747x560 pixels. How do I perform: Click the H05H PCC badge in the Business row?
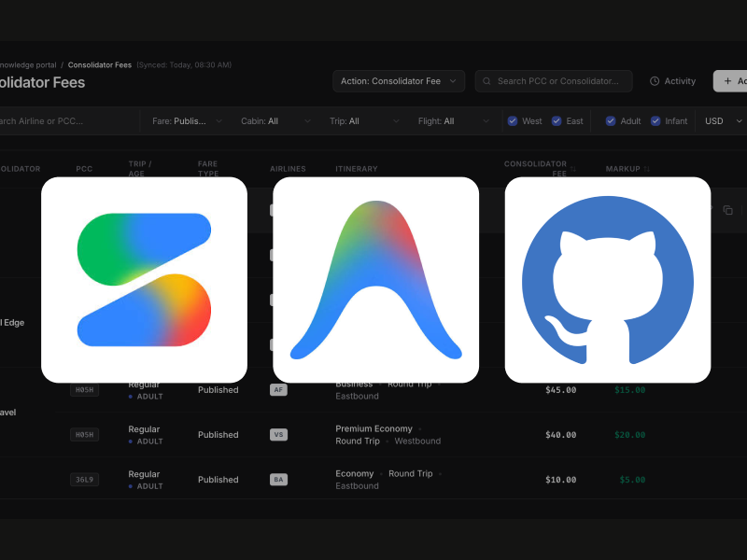[x=84, y=390]
